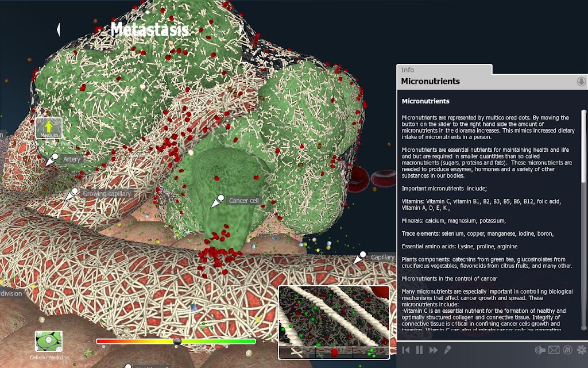Select red dot legend in inset strip

(335, 352)
